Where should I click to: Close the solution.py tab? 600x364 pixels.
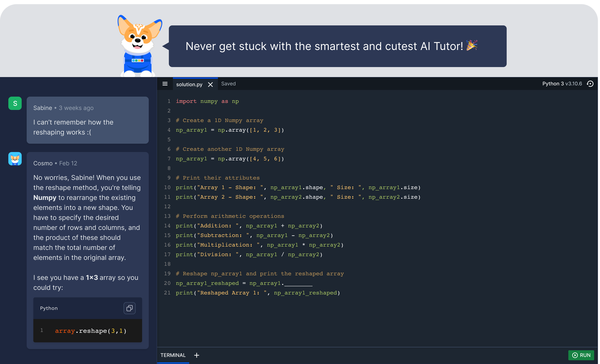click(210, 84)
